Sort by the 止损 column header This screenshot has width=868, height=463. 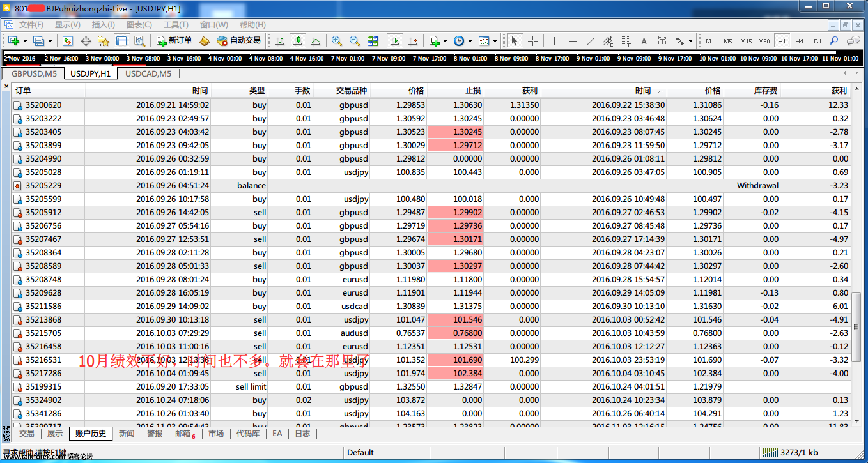(456, 91)
